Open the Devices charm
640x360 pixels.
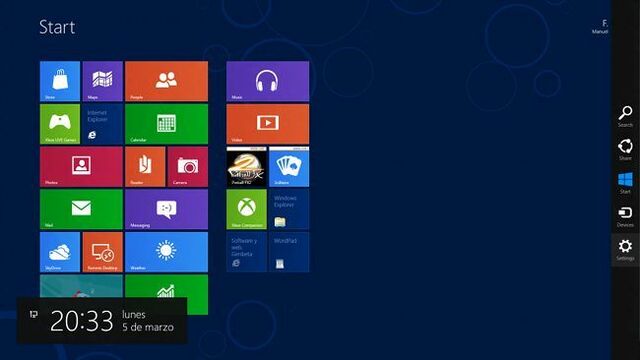point(625,216)
